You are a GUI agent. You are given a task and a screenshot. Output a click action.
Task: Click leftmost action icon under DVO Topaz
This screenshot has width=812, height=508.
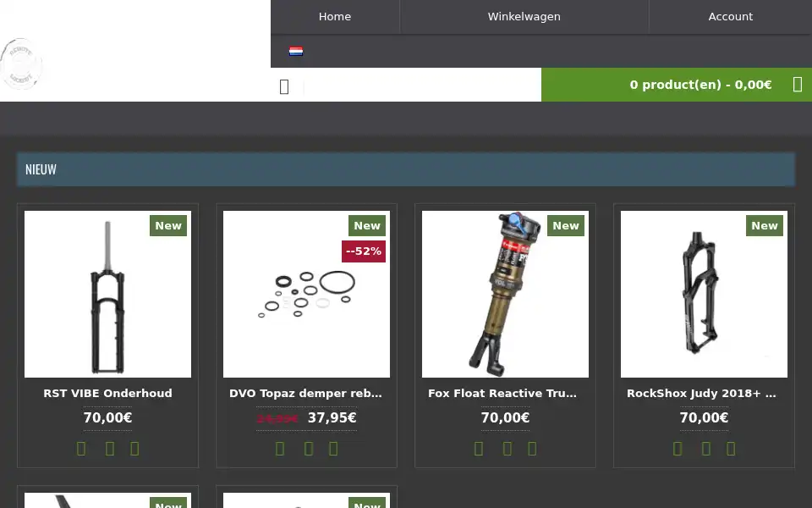(x=280, y=449)
